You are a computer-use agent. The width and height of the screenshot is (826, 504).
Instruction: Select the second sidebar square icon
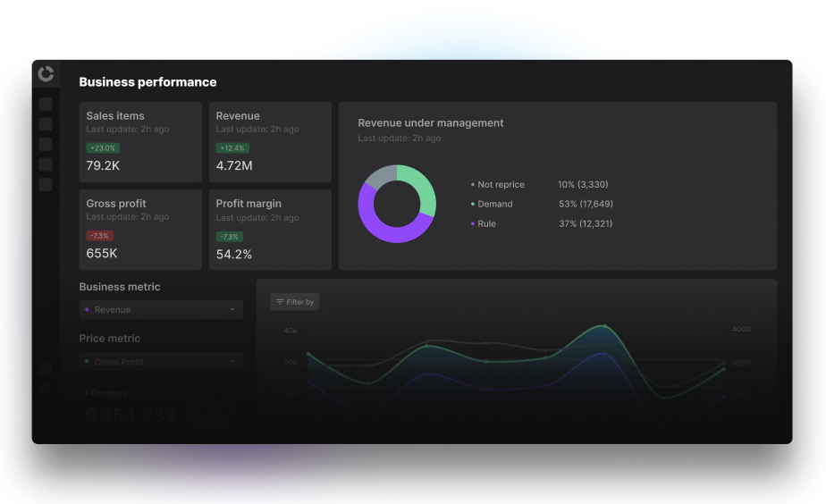pos(46,124)
